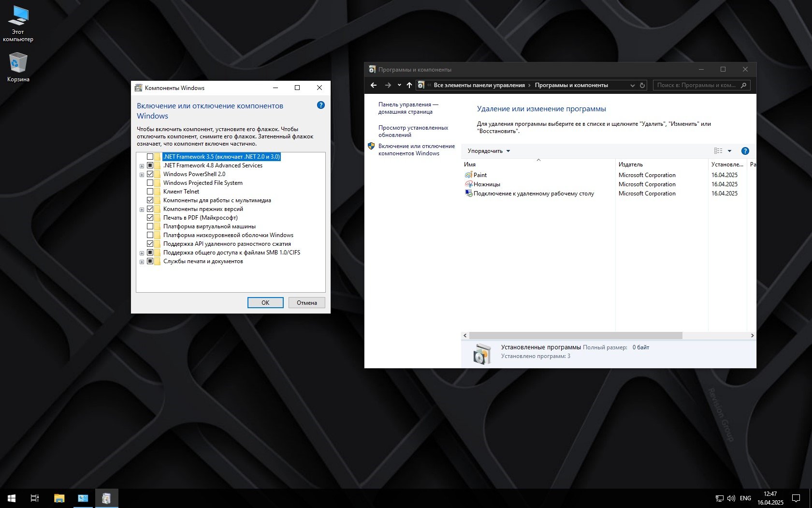Click the Windows Start button

12,498
